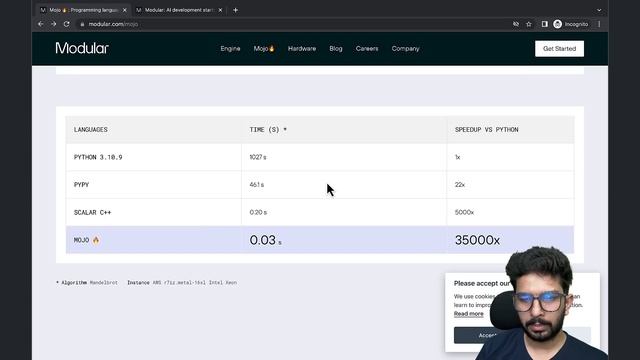
Task: Select the PYPY row label
Action: [81, 185]
